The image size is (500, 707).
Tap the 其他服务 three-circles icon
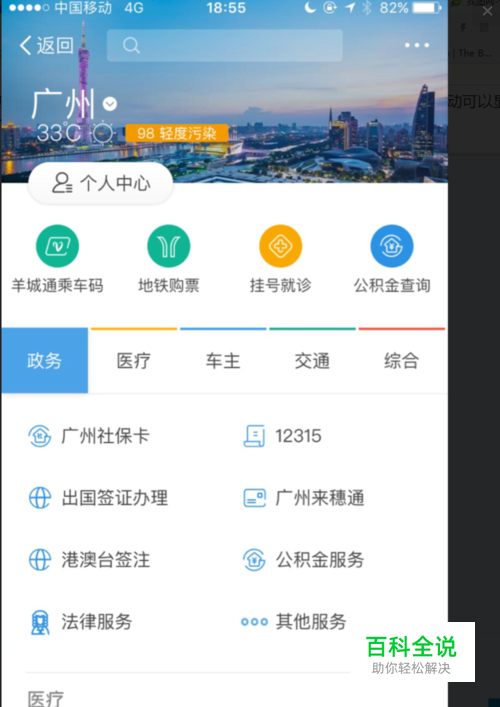click(x=254, y=622)
